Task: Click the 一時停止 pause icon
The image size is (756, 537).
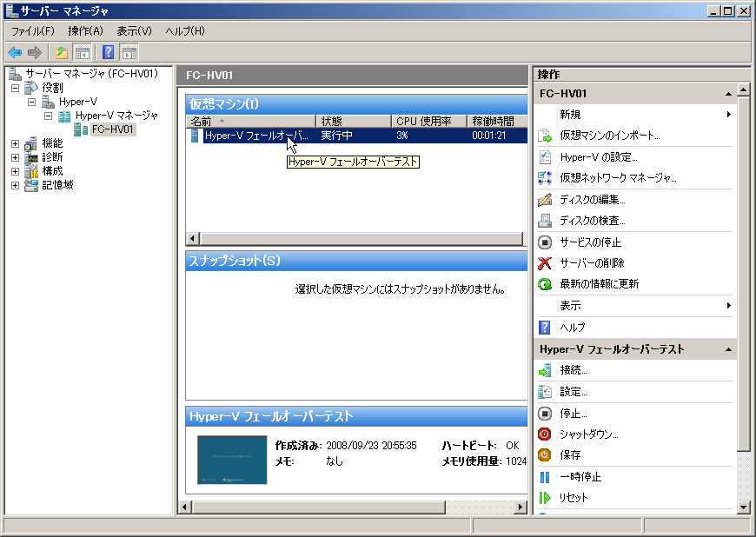Action: pos(544,477)
